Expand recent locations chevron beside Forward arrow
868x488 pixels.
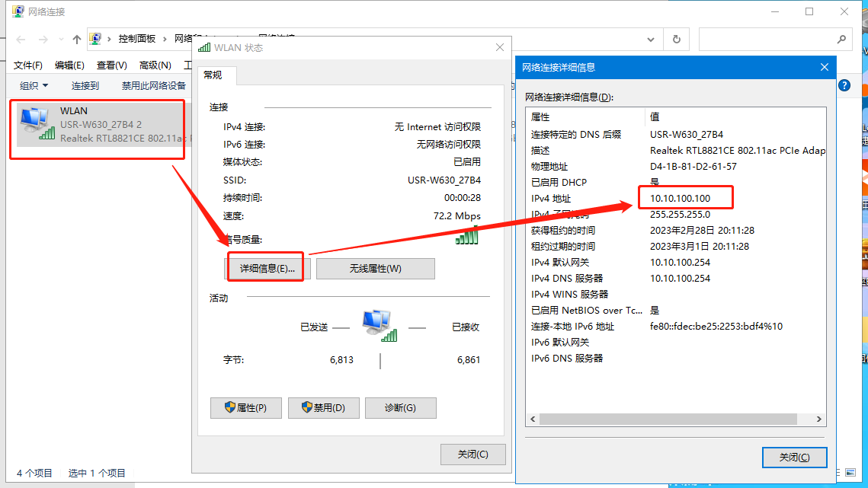tap(59, 40)
